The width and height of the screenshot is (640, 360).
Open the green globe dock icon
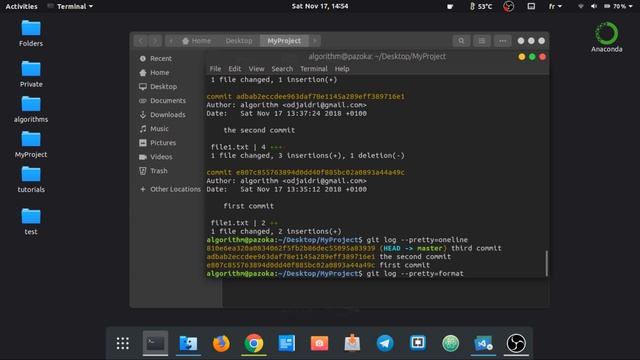450,343
